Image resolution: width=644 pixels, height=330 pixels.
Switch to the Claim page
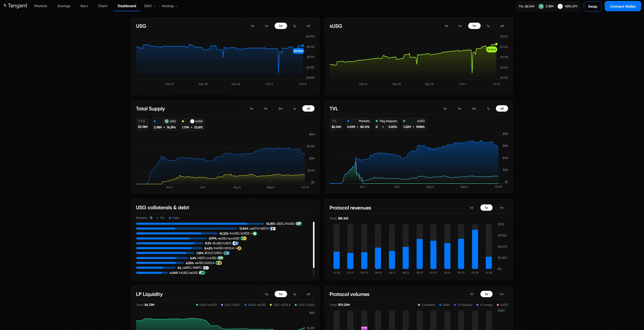[103, 6]
